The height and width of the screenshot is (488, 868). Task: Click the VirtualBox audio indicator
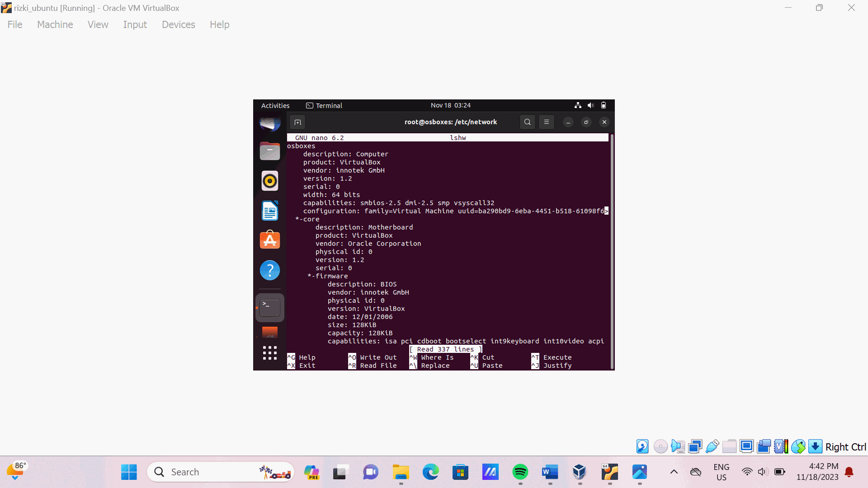pos(678,446)
